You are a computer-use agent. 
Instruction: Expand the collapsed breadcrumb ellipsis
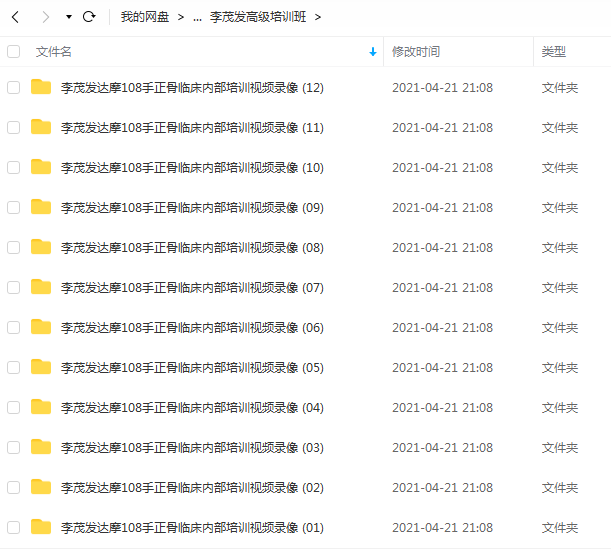[197, 18]
